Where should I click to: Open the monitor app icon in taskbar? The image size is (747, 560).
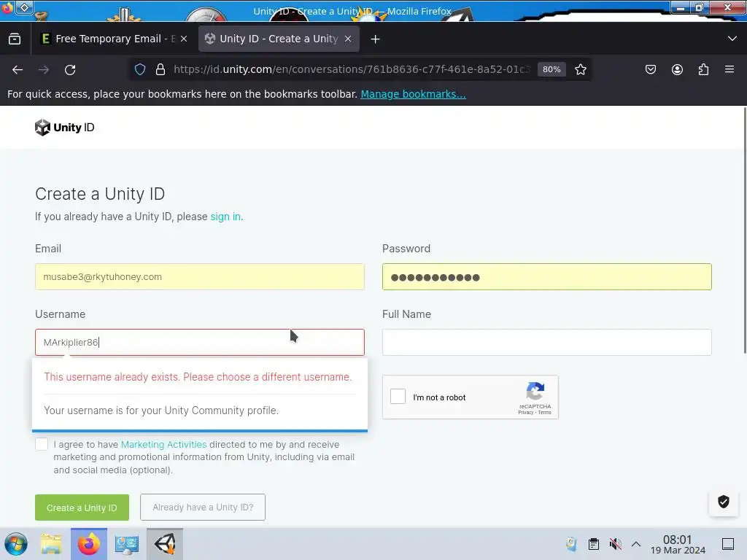coord(127,544)
